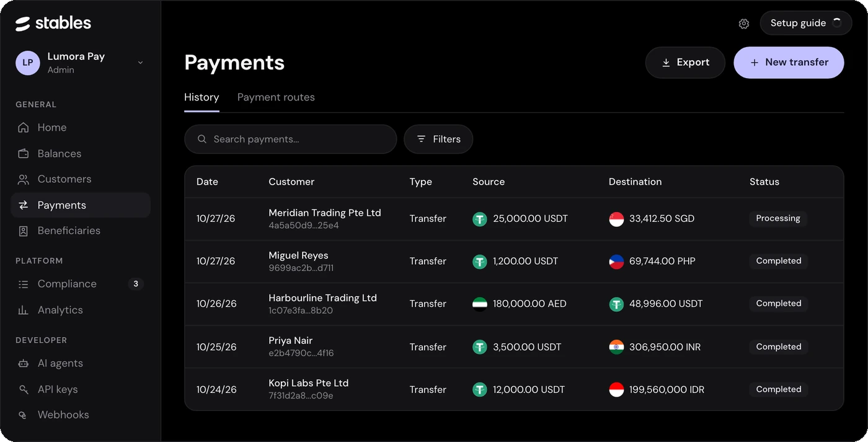Click the LP account avatar
Screen dimensions: 868x442
pos(28,63)
